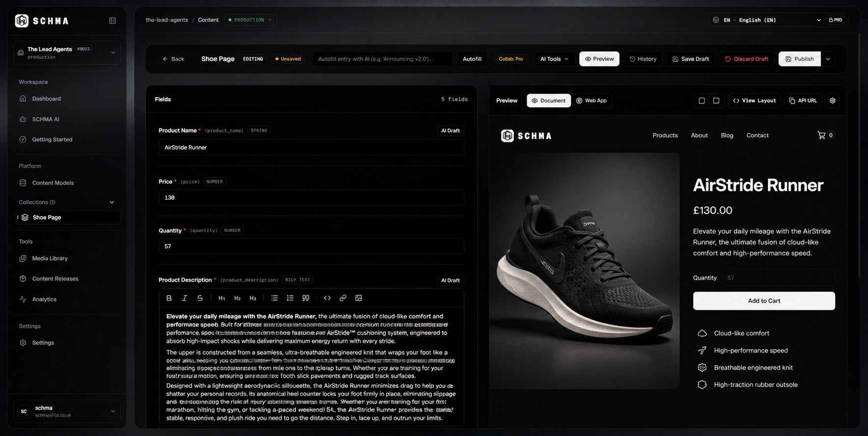Focus the AI autofill prompt field

point(382,59)
